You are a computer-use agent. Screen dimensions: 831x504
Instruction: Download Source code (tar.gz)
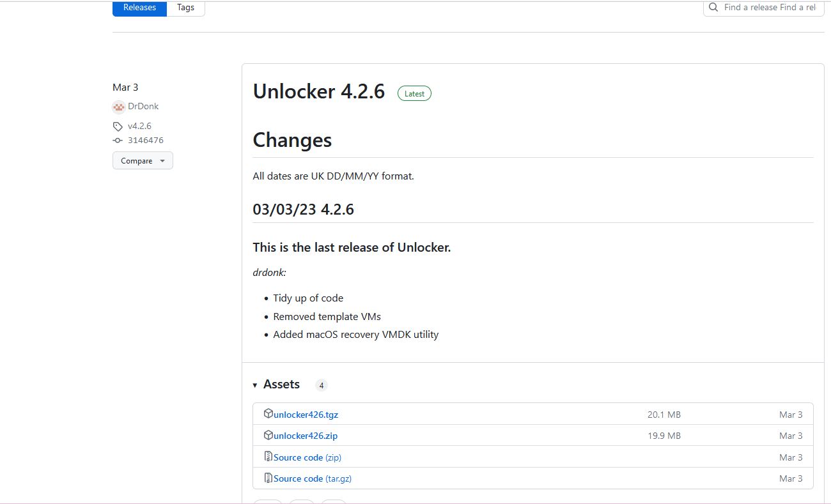click(x=313, y=478)
